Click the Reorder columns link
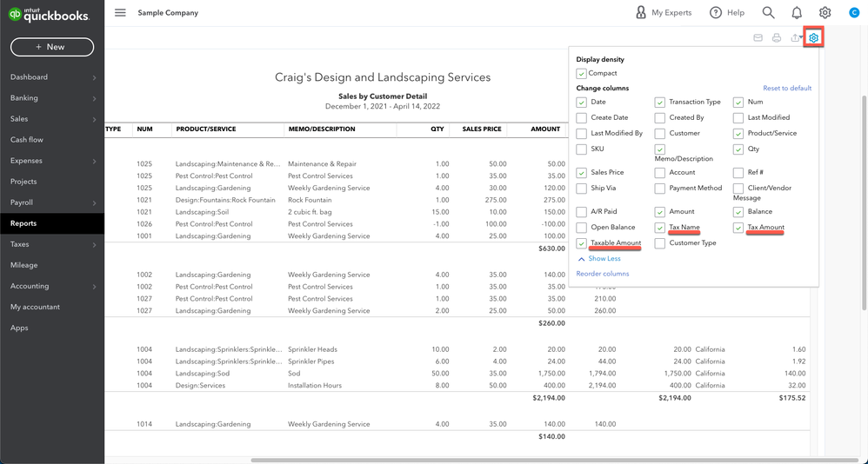 pos(602,273)
